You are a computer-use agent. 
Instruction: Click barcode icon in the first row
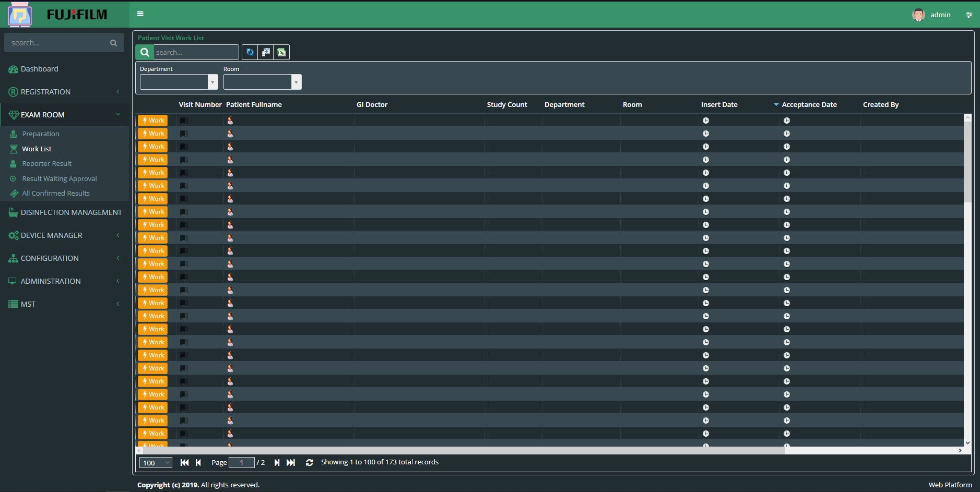coord(184,121)
